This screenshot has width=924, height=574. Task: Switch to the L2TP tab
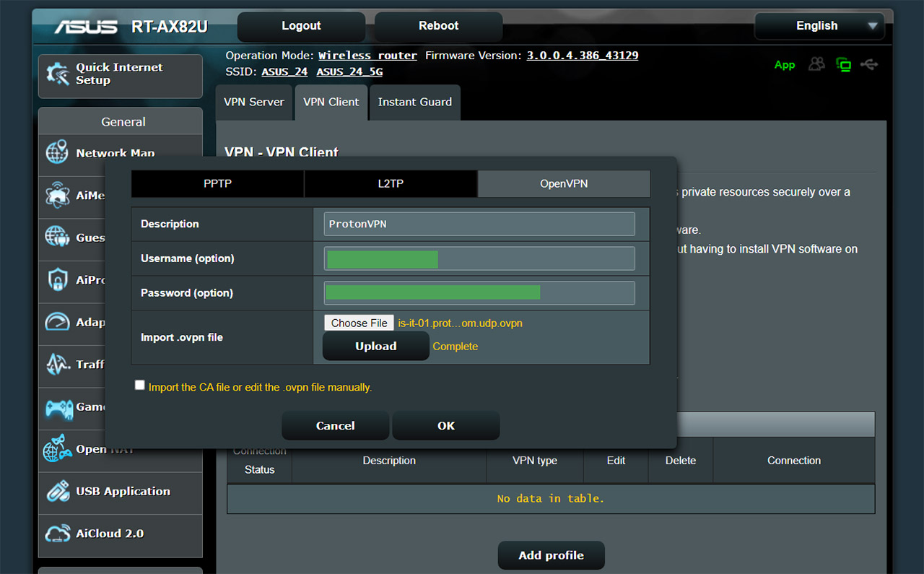[391, 183]
